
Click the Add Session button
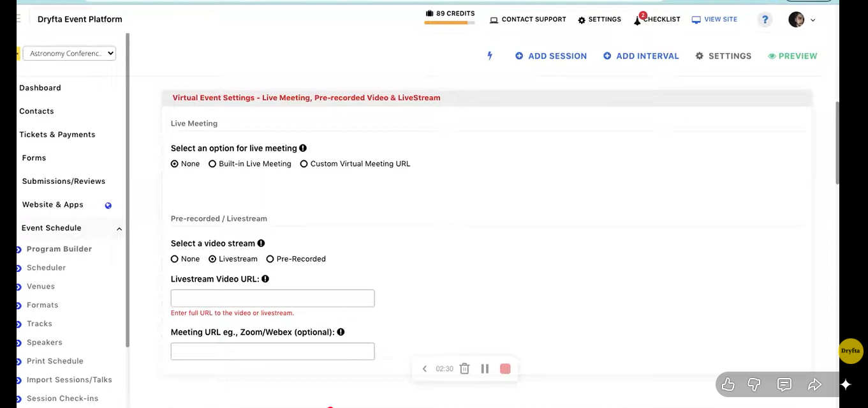tap(551, 56)
